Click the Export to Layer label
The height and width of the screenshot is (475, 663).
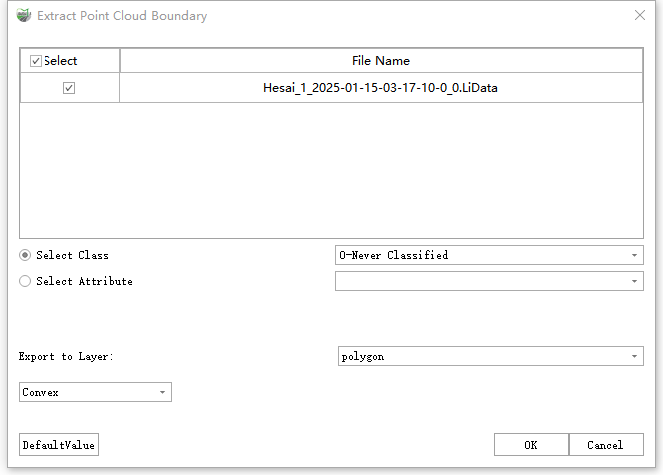coord(66,356)
